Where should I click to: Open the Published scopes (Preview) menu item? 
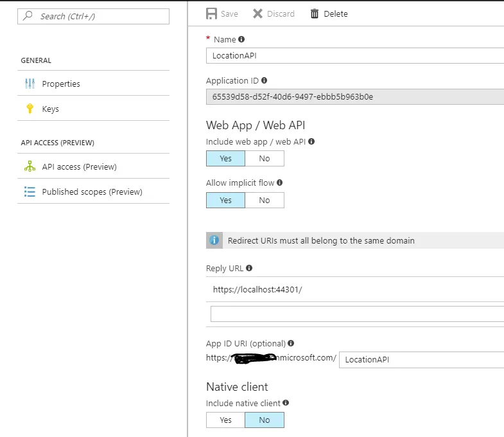click(92, 192)
